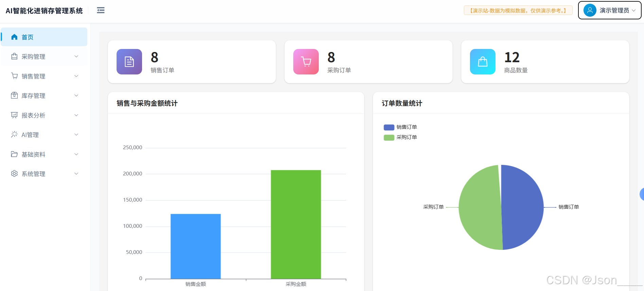Click the 250,000 y-axis label
The image size is (644, 291).
[133, 148]
